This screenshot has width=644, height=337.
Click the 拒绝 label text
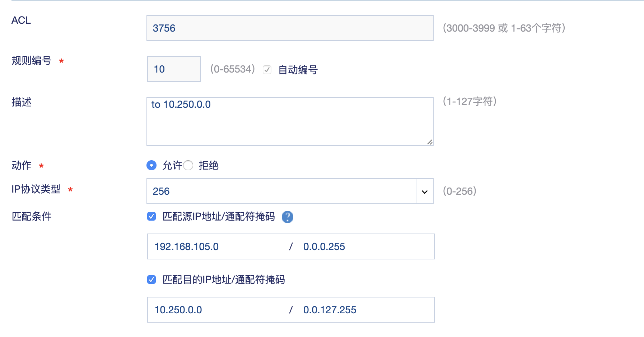209,165
